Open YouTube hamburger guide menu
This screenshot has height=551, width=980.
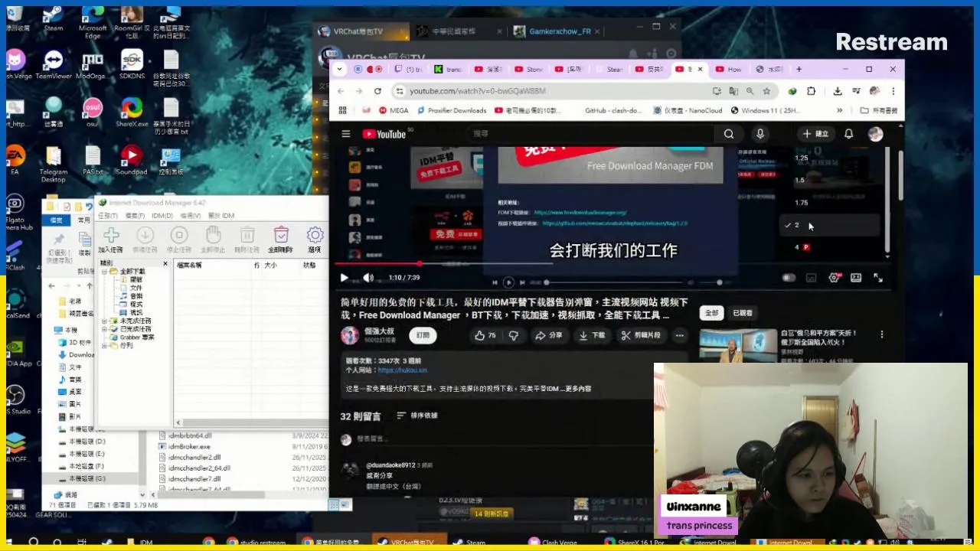346,134
